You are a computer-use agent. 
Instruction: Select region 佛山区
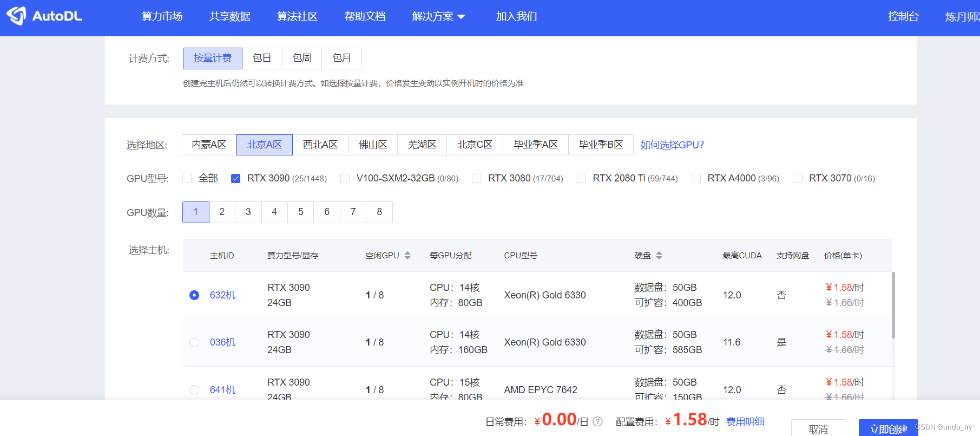[373, 145]
